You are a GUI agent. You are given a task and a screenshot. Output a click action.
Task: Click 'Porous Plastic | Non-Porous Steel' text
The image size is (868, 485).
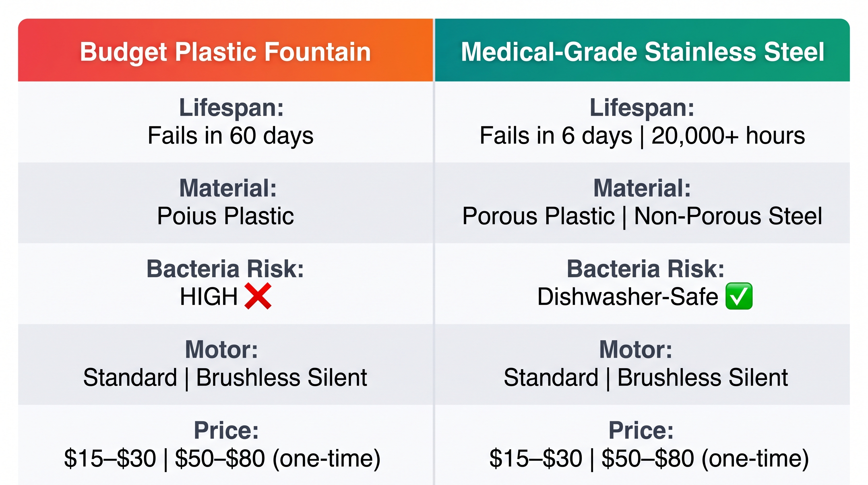coord(642,216)
